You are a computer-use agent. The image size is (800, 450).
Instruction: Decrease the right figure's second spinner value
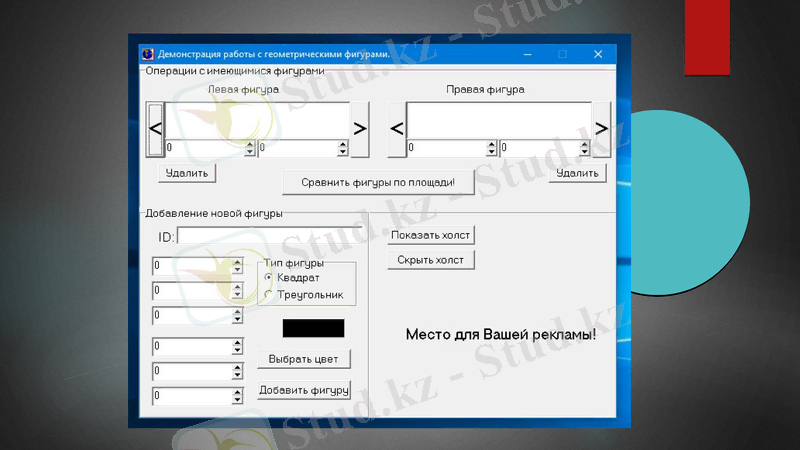(x=585, y=152)
